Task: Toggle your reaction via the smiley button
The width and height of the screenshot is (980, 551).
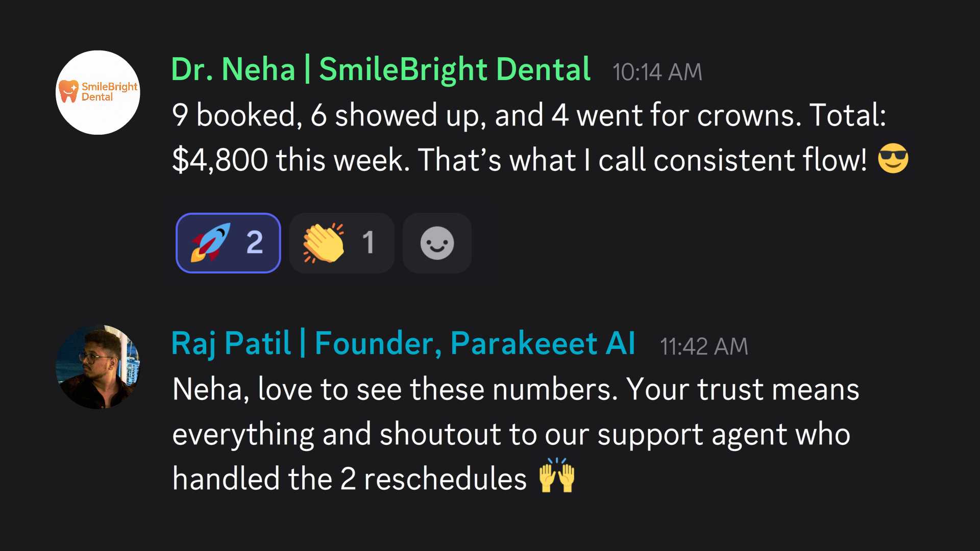Action: coord(436,243)
